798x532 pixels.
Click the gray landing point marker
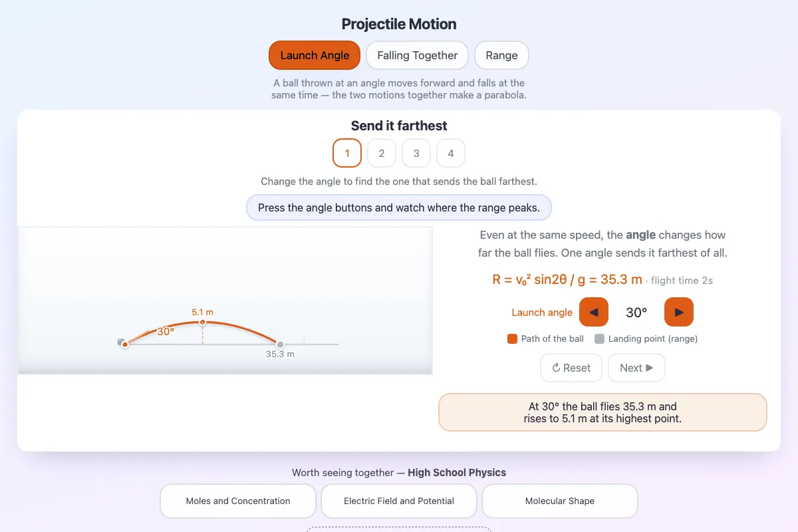280,344
